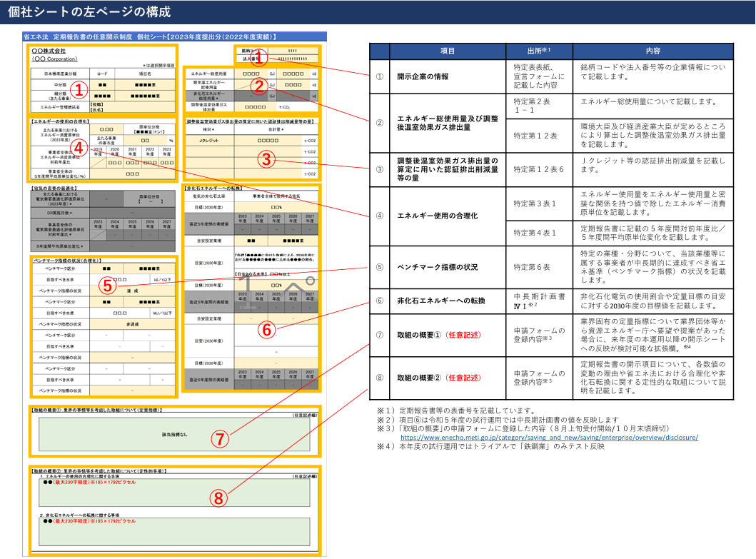Click sheet section heading 【非化石エネルギーへの転換】
The width and height of the screenshot is (756, 559).
[213, 188]
